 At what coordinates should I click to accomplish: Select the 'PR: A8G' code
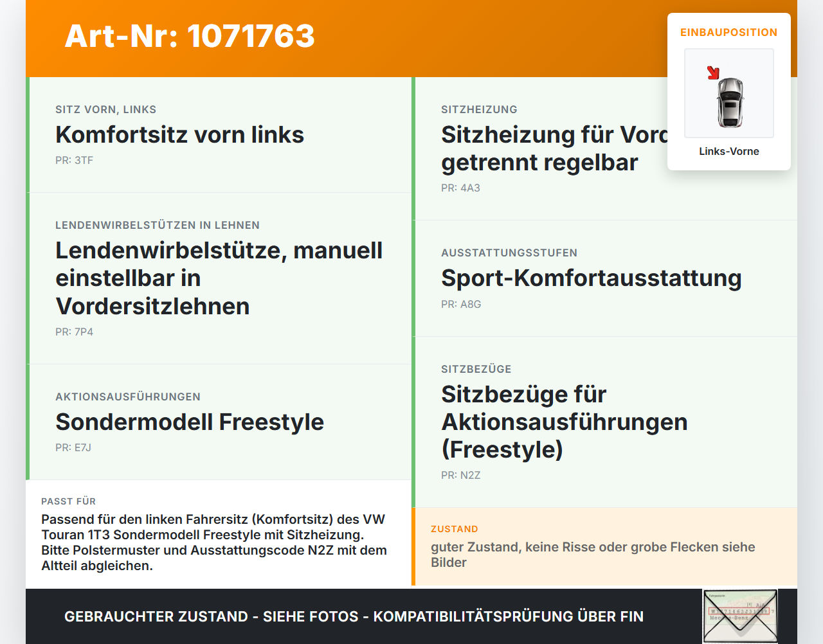(461, 304)
